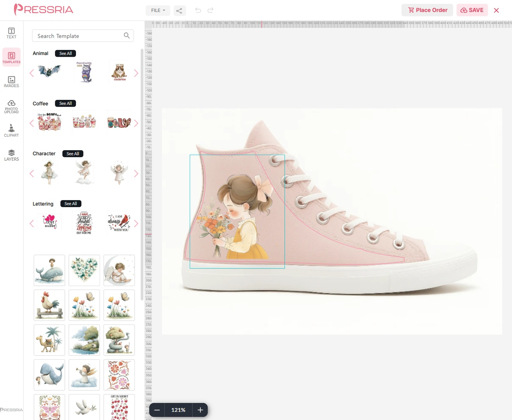Select the purple cat Animal template
512x420 pixels.
click(84, 72)
